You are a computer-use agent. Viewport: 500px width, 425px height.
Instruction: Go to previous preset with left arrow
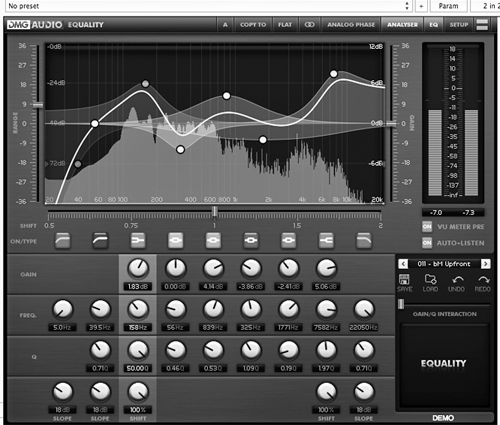(x=403, y=264)
